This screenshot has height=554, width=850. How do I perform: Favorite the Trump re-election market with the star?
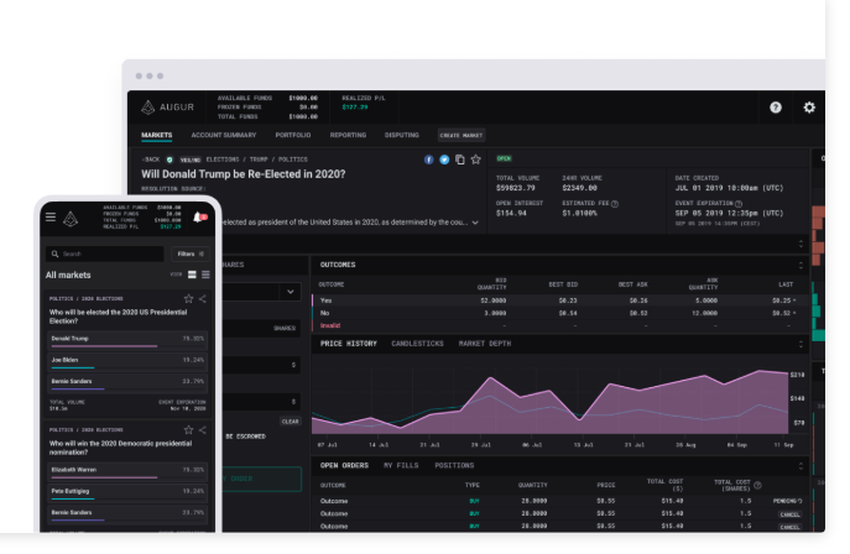(x=476, y=159)
